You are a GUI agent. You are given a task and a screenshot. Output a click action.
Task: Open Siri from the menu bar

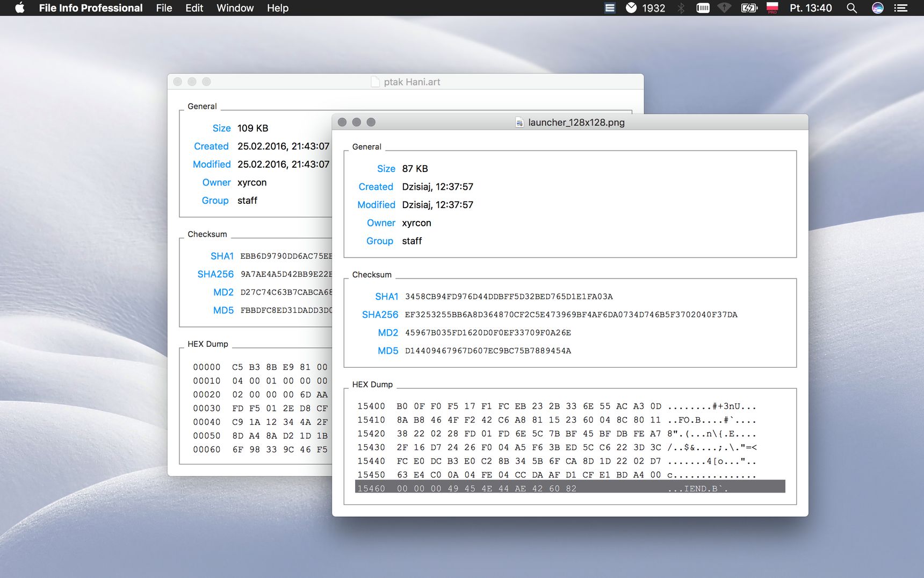(x=878, y=8)
